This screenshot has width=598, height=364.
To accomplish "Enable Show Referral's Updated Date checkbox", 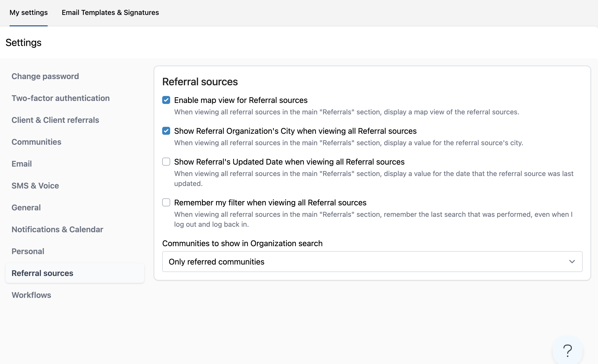I will 166,162.
